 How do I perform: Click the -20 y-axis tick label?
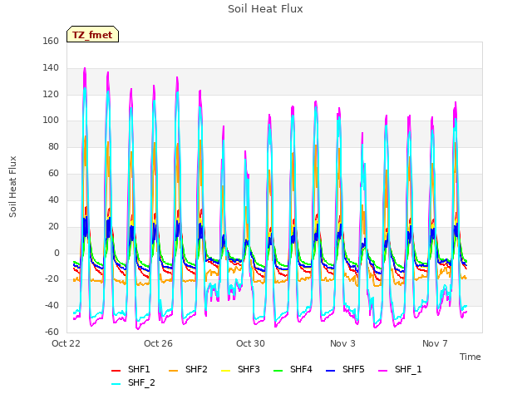click(x=52, y=279)
